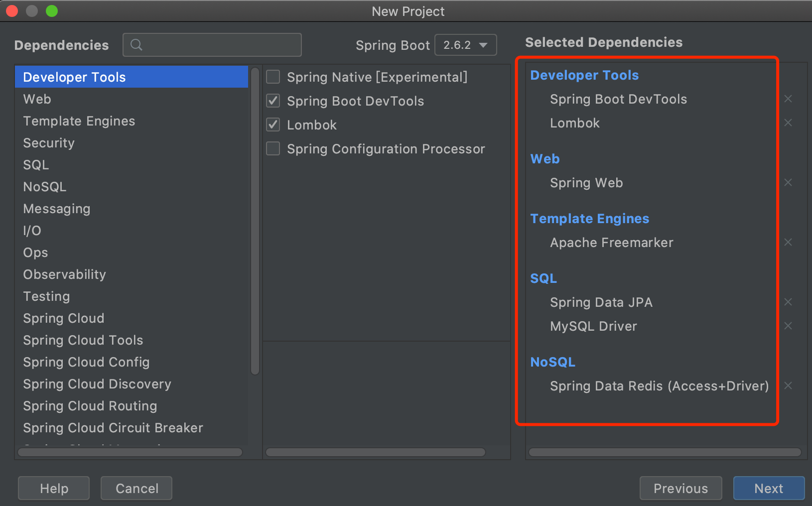
Task: Go back with the Previous button
Action: pyautogui.click(x=680, y=488)
